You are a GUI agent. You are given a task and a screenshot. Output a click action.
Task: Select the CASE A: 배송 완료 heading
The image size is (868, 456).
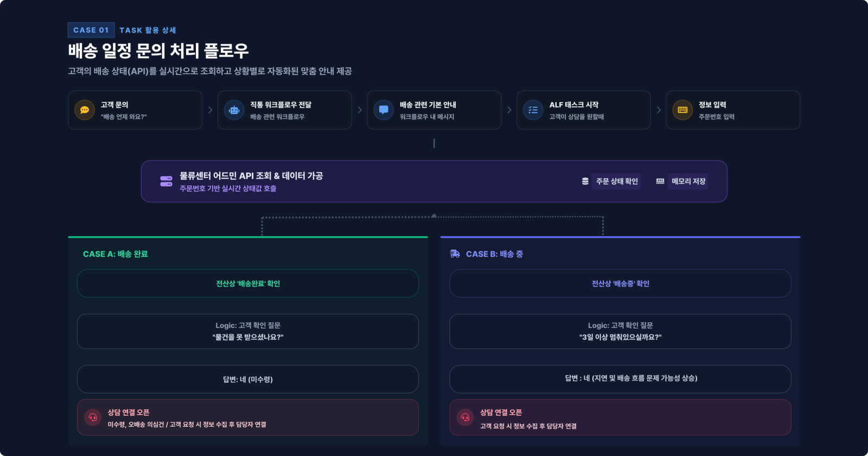pos(116,254)
